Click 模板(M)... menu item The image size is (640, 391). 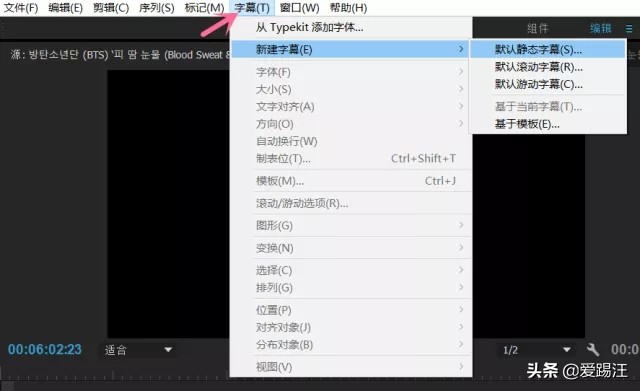pyautogui.click(x=351, y=181)
